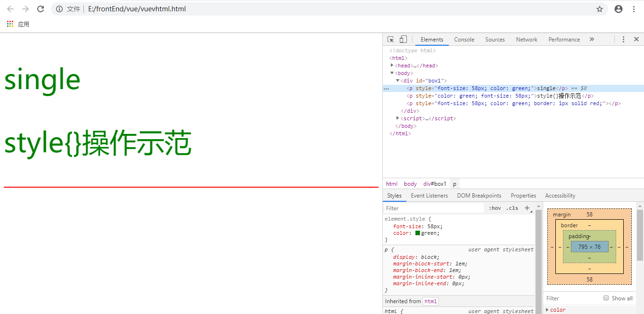The image size is (644, 314).
Task: Open the Properties sub-tab
Action: 523,196
